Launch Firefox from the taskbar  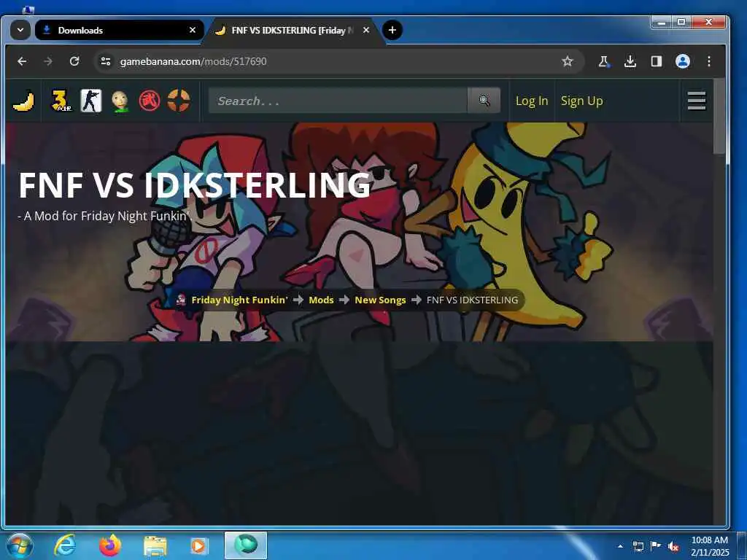pos(110,545)
